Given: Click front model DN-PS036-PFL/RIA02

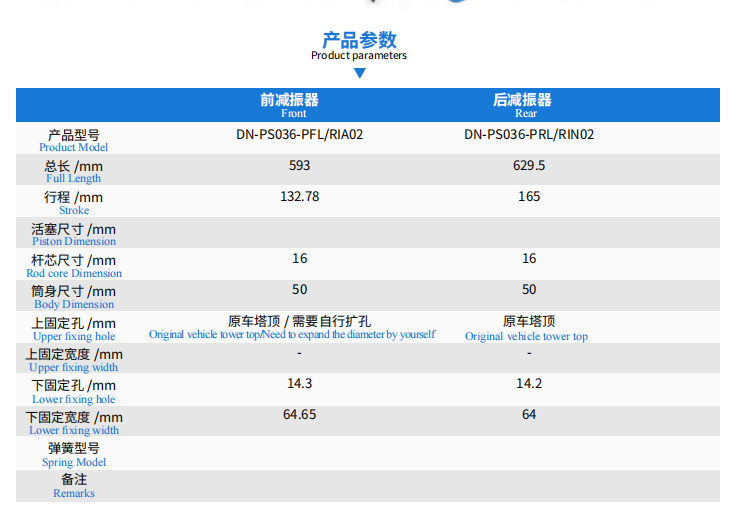Looking at the screenshot, I should tap(299, 134).
